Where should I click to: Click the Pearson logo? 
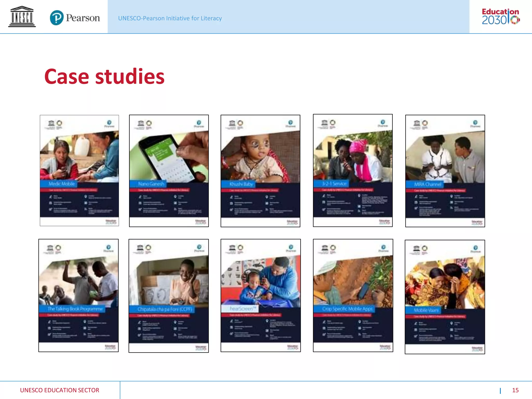75,18
